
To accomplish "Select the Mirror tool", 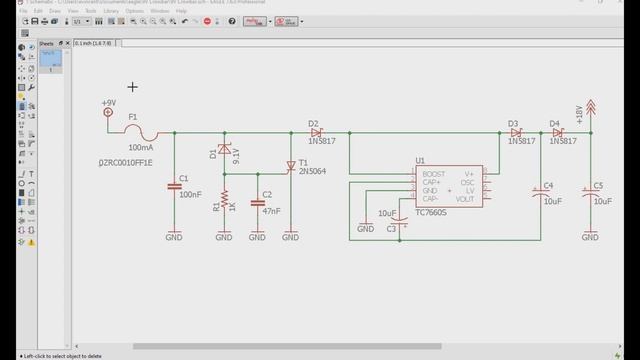I will 22,78.
